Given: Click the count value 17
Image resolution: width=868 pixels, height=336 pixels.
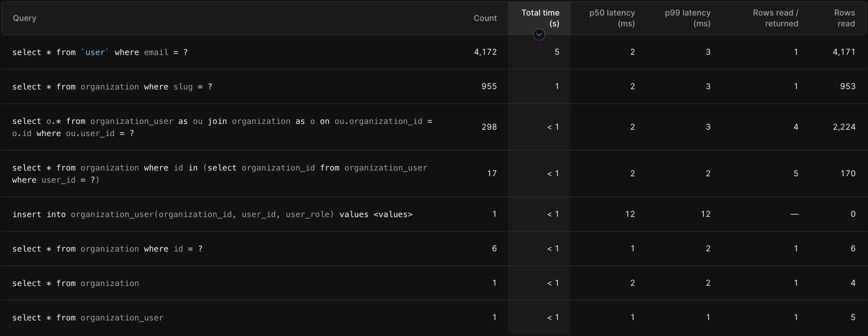Looking at the screenshot, I should 492,174.
